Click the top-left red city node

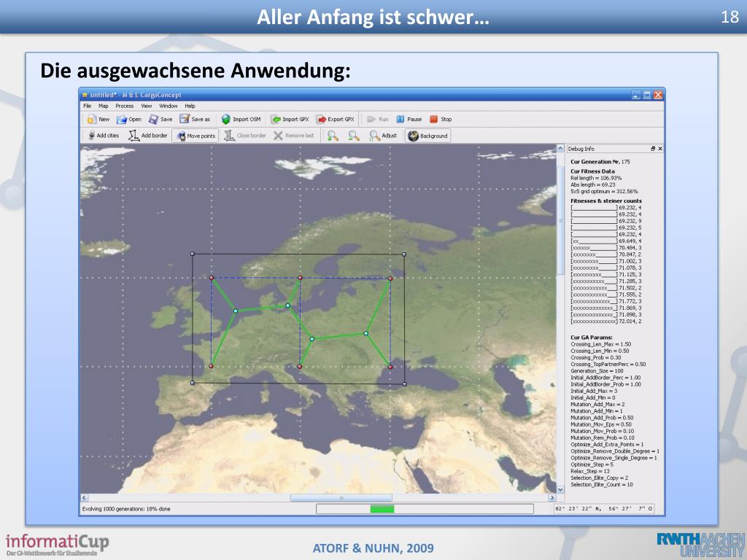point(212,278)
